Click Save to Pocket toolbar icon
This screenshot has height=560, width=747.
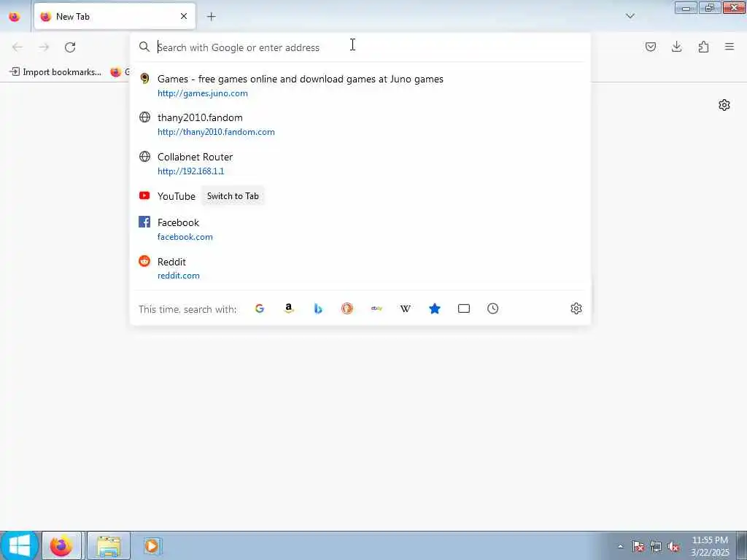(650, 47)
